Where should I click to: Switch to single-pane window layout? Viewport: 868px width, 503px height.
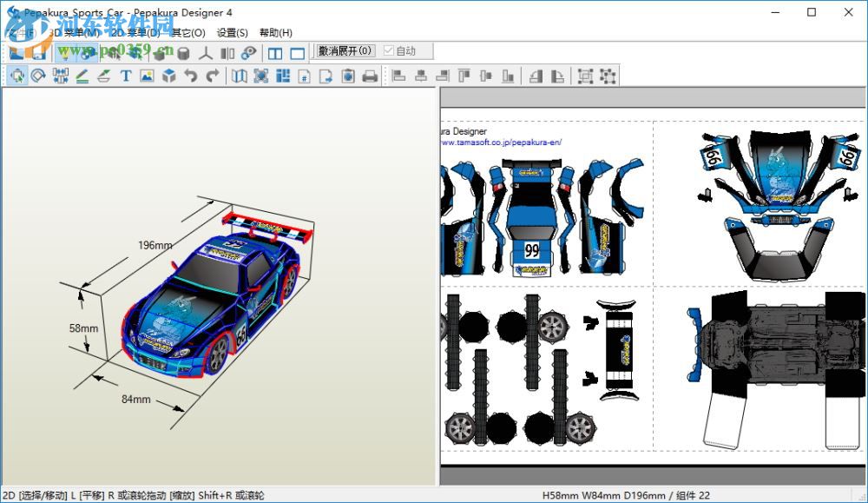[x=297, y=53]
